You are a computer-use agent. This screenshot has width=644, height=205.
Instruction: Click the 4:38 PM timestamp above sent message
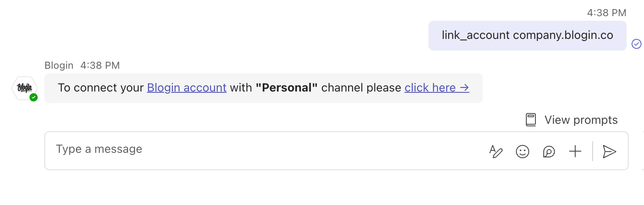coord(607,13)
